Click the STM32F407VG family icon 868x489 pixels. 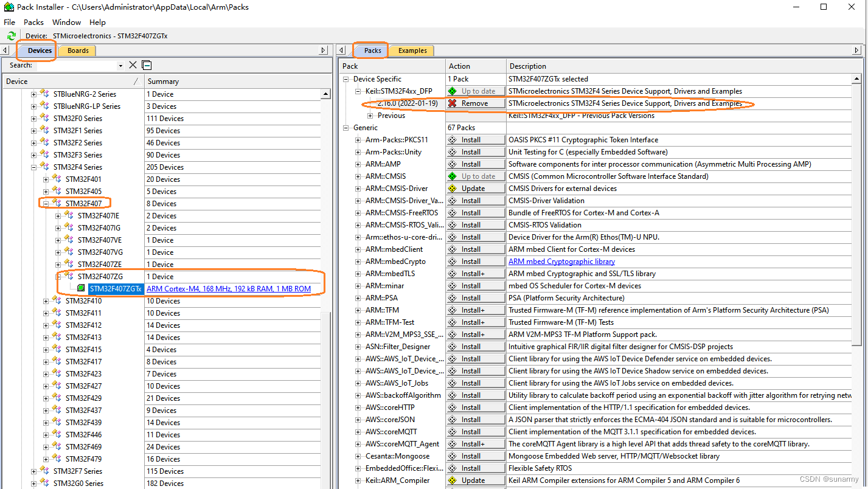pyautogui.click(x=69, y=252)
